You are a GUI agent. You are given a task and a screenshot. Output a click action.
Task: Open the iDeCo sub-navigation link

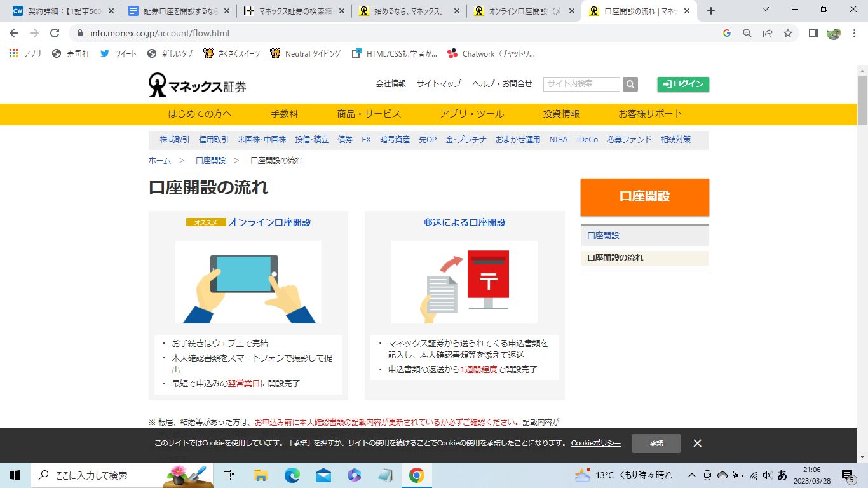[x=587, y=140]
